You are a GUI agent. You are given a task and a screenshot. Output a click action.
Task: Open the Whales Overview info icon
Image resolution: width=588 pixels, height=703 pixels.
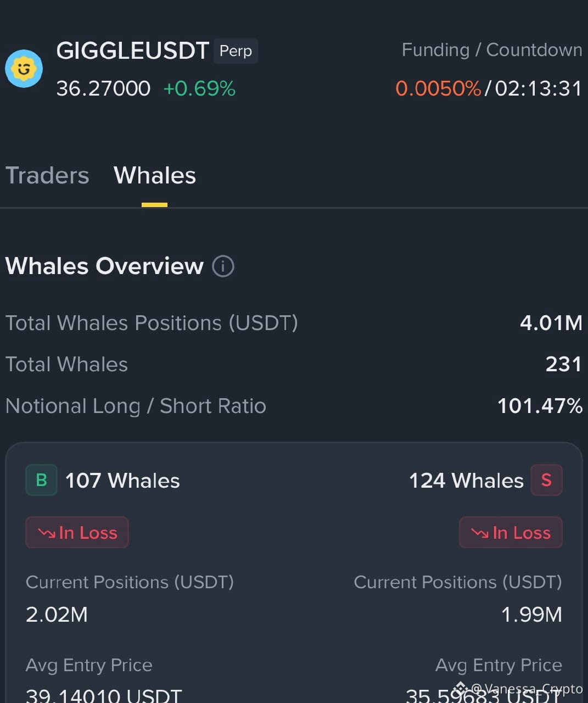223,266
